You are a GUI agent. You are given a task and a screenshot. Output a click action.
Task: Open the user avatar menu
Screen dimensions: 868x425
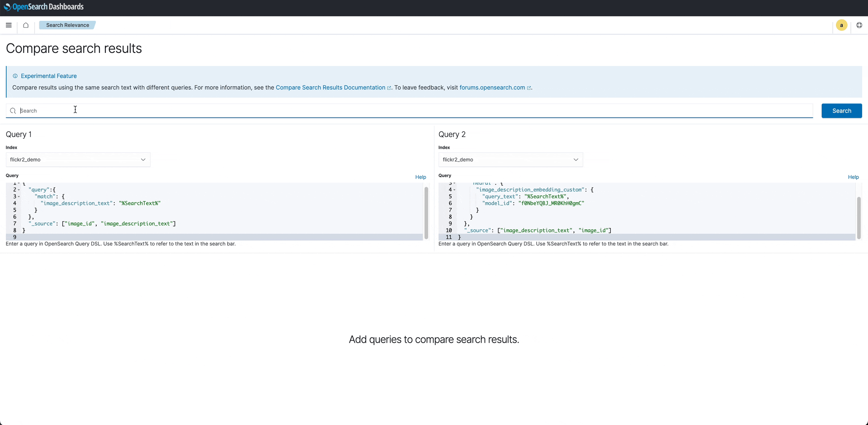[x=842, y=25]
